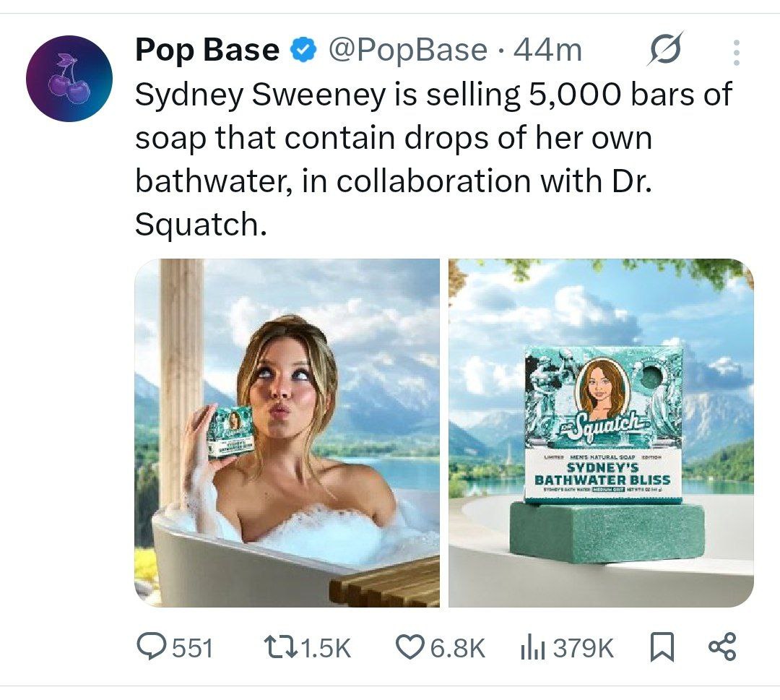The width and height of the screenshot is (780, 700).
Task: Click the 379K views count
Action: point(583,647)
